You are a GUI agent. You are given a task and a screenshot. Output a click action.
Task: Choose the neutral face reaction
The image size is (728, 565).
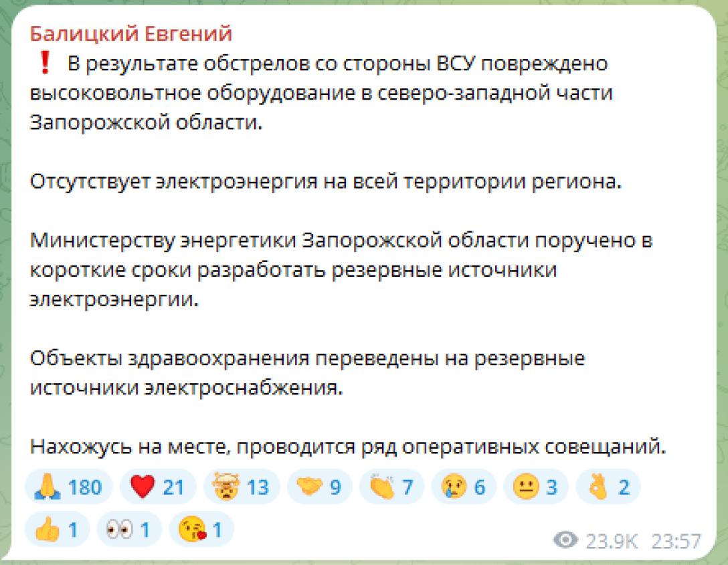pos(535,486)
